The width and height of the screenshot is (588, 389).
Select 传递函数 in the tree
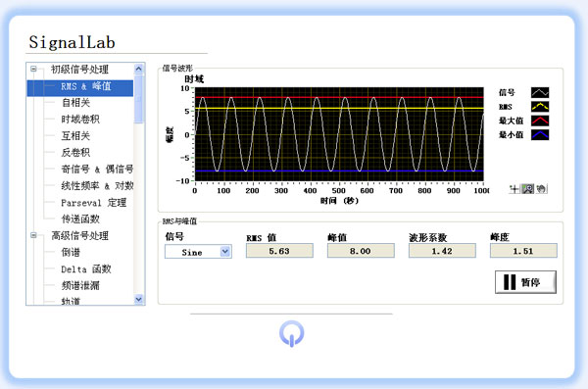click(x=80, y=219)
